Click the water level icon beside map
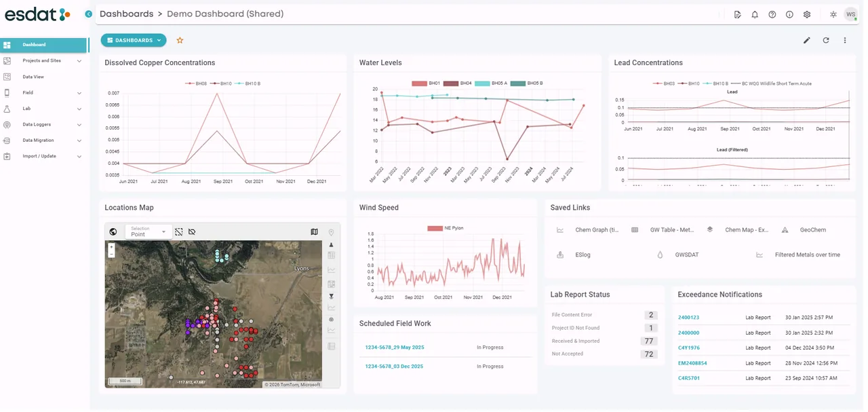 (332, 297)
